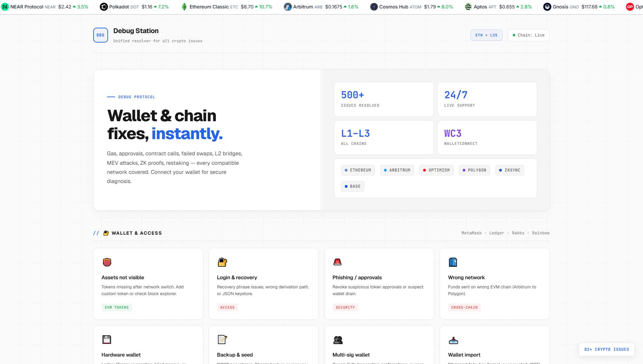
Task: Click the Debug Station title
Action: [x=136, y=31]
